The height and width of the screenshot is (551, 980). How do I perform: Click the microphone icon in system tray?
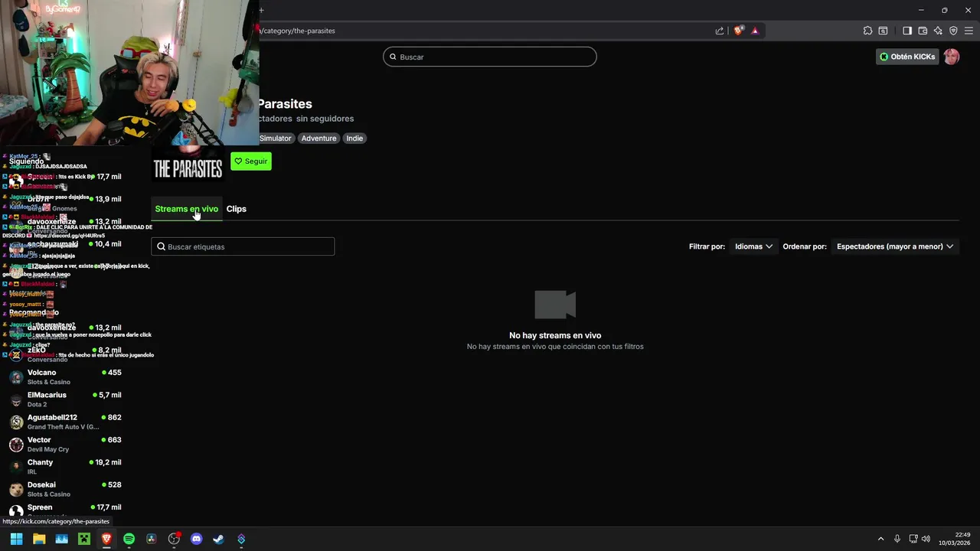point(897,539)
